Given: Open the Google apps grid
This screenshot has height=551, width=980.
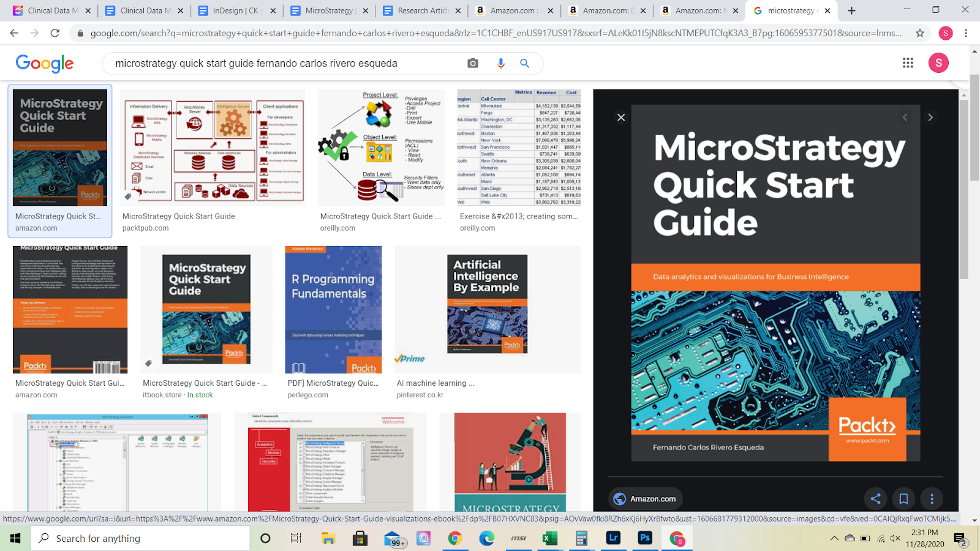Looking at the screenshot, I should 908,62.
